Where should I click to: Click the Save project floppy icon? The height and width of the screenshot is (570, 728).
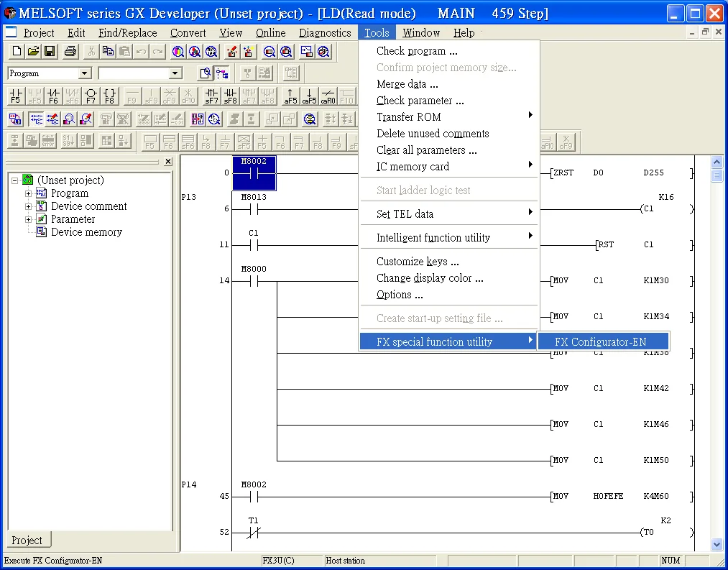pyautogui.click(x=50, y=51)
